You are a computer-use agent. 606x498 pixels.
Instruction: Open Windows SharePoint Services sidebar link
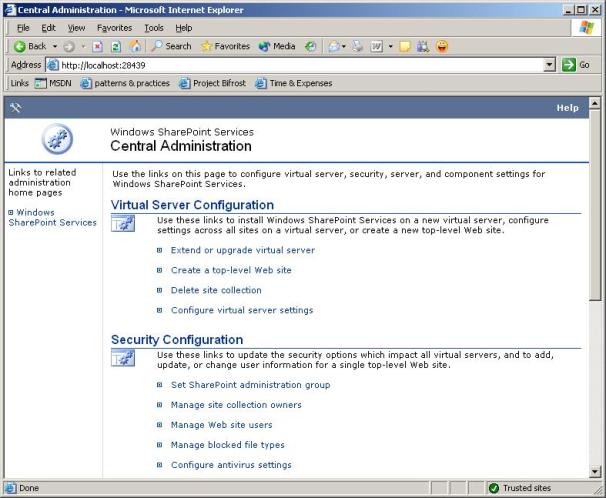52,218
